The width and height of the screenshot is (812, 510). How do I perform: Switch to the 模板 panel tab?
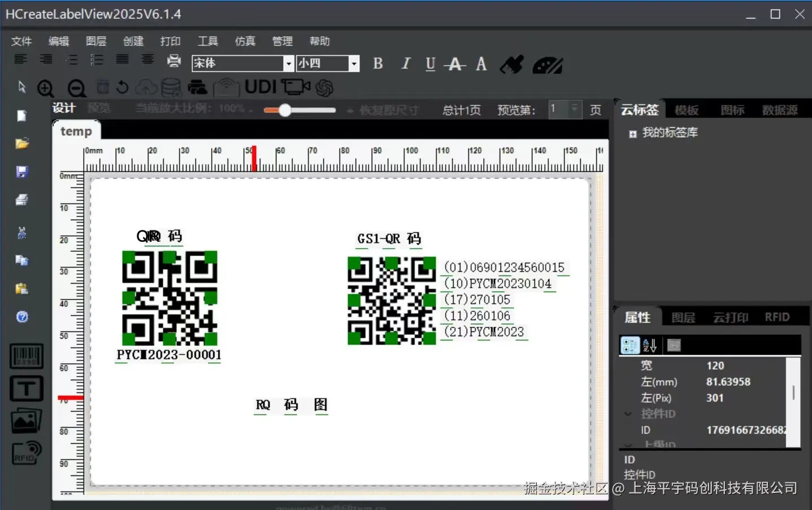tap(687, 110)
